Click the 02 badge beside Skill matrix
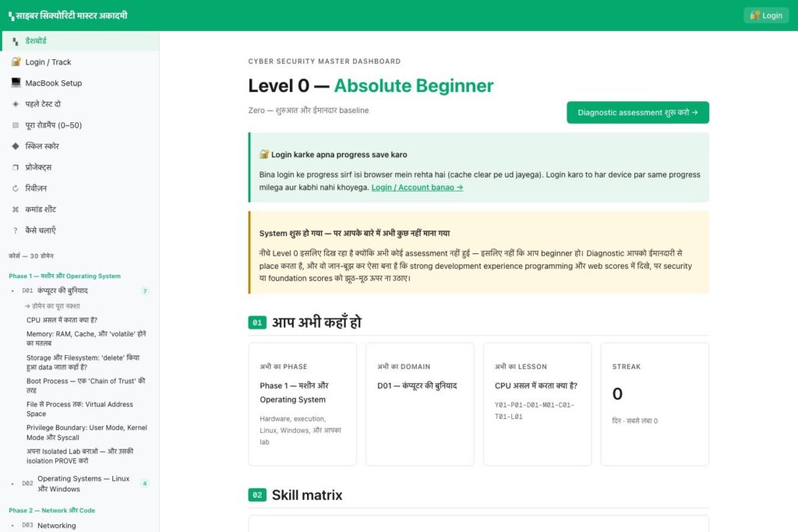 pos(257,495)
